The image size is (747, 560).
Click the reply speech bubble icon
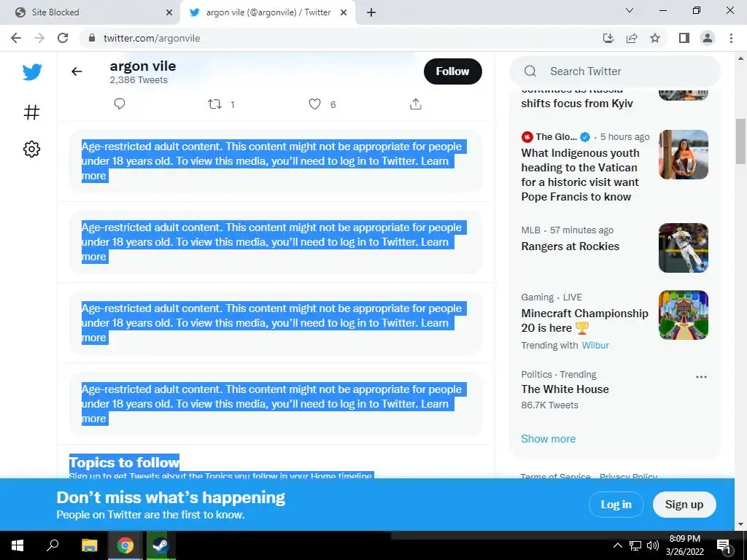click(120, 104)
